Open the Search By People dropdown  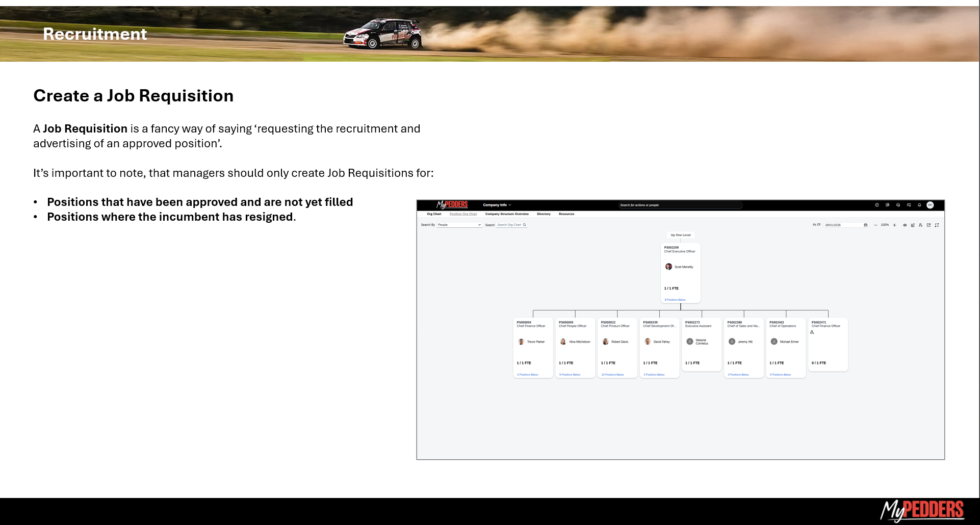pyautogui.click(x=459, y=225)
